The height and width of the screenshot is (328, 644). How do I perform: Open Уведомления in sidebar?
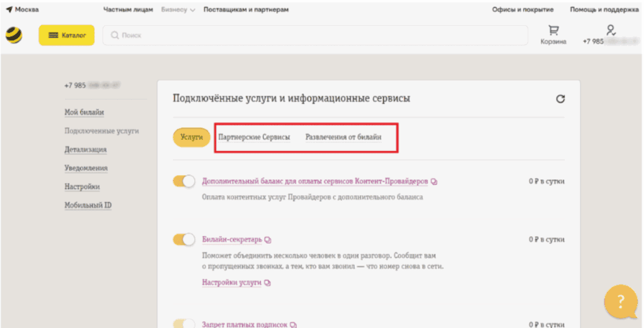pyautogui.click(x=86, y=168)
